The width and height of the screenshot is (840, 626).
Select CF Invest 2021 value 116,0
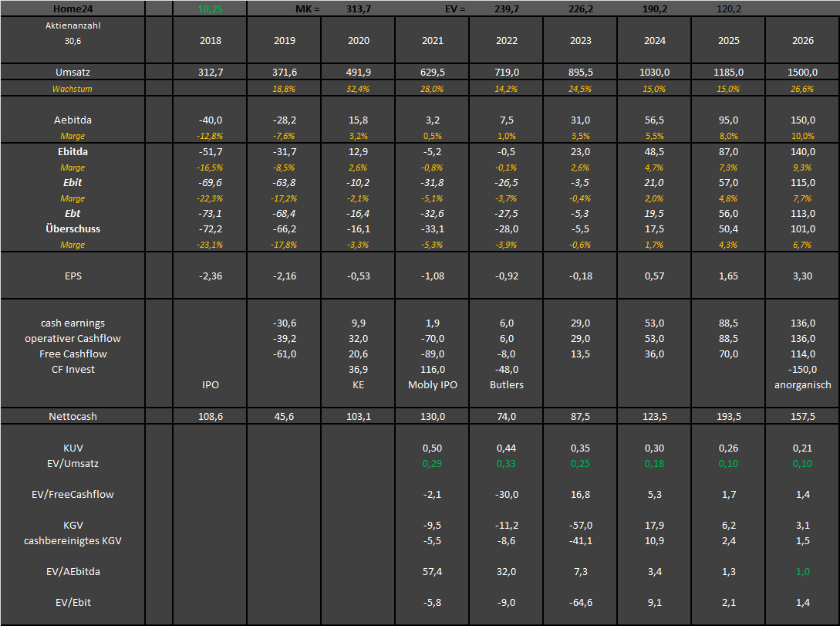[432, 370]
